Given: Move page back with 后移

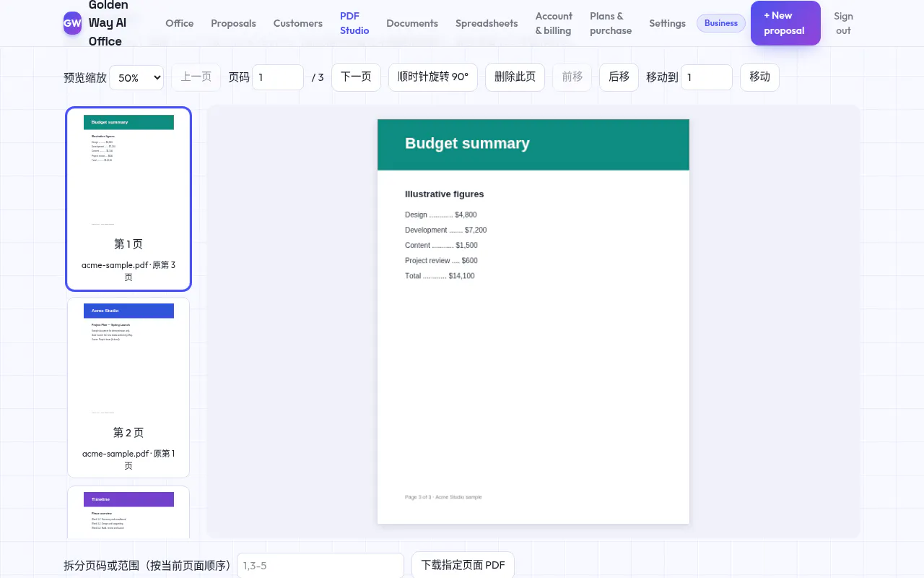Looking at the screenshot, I should pos(619,77).
